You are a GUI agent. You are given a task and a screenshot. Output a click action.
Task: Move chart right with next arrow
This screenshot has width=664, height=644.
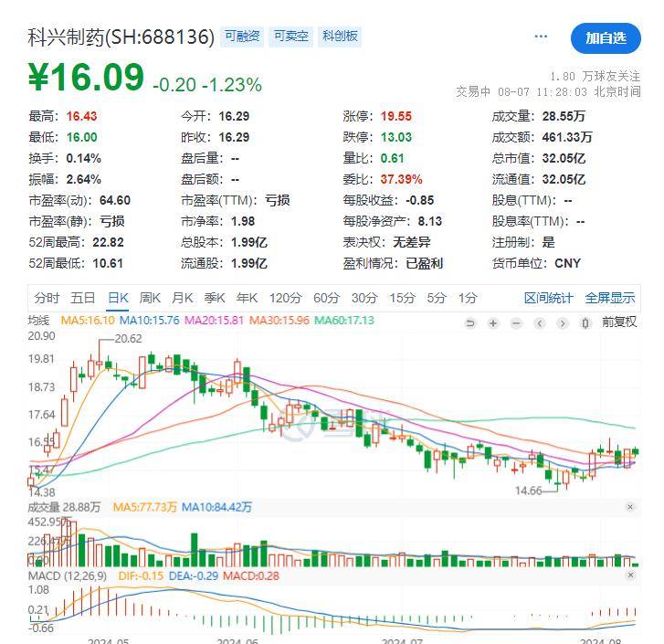pyautogui.click(x=563, y=324)
